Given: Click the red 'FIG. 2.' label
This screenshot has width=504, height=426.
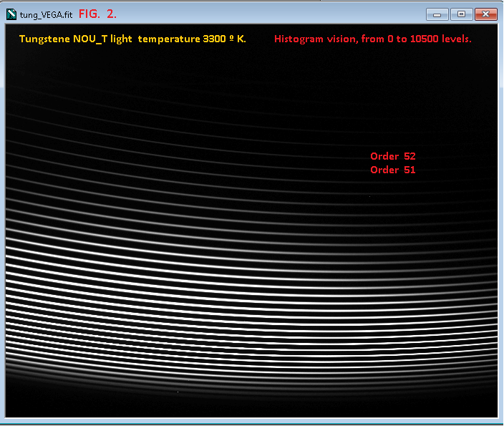Looking at the screenshot, I should coord(97,14).
